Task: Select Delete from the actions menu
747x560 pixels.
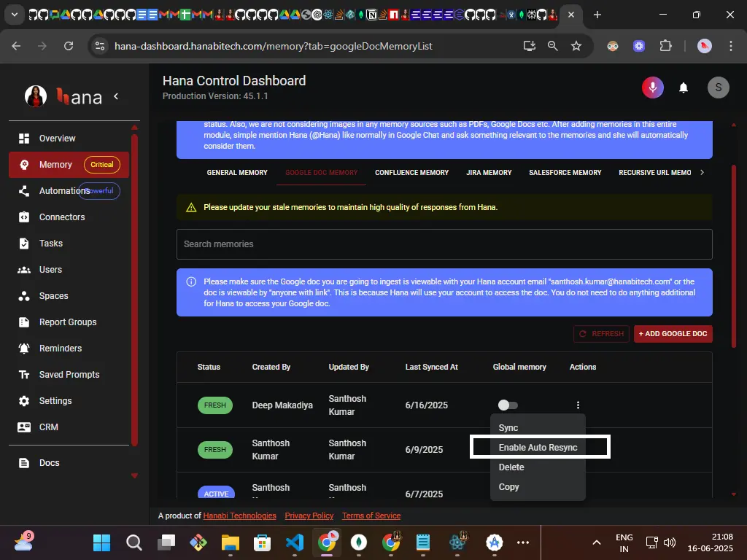Action: [538, 467]
